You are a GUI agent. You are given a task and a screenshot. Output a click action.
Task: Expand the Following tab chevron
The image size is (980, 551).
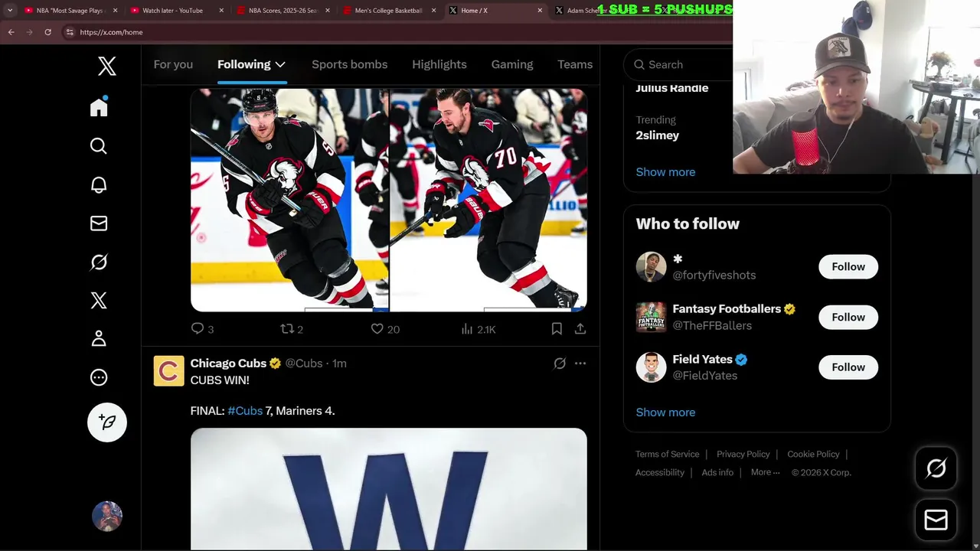(x=280, y=65)
